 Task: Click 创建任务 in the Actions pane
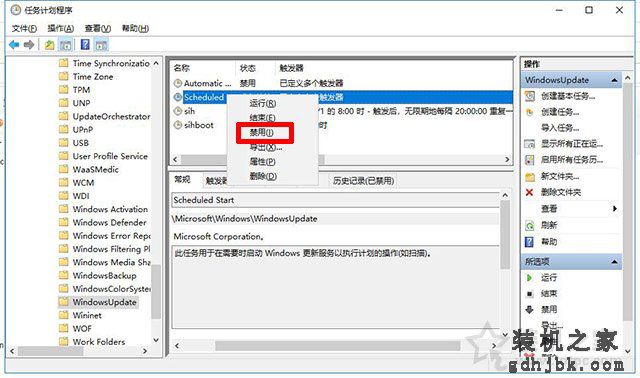(x=560, y=112)
